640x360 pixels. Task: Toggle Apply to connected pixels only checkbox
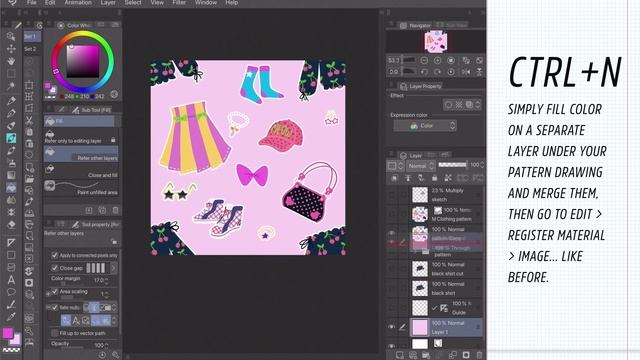point(55,256)
